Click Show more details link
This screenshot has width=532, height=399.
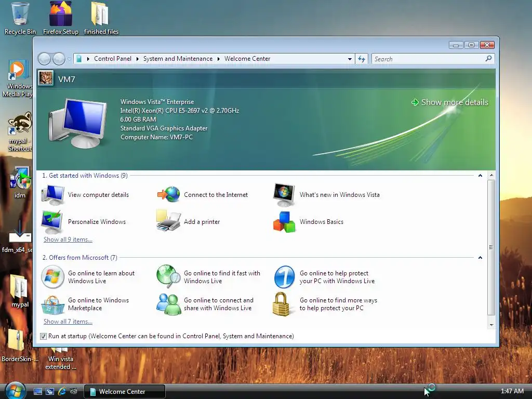[450, 102]
